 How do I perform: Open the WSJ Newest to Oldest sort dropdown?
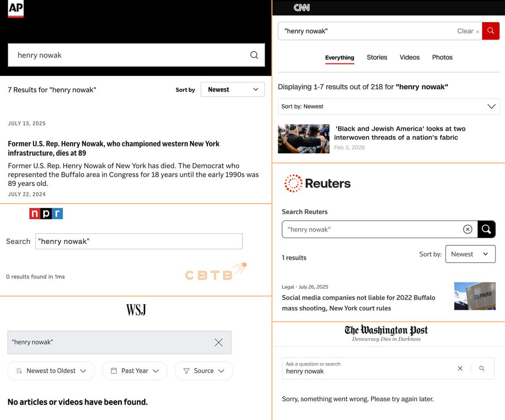tap(51, 371)
